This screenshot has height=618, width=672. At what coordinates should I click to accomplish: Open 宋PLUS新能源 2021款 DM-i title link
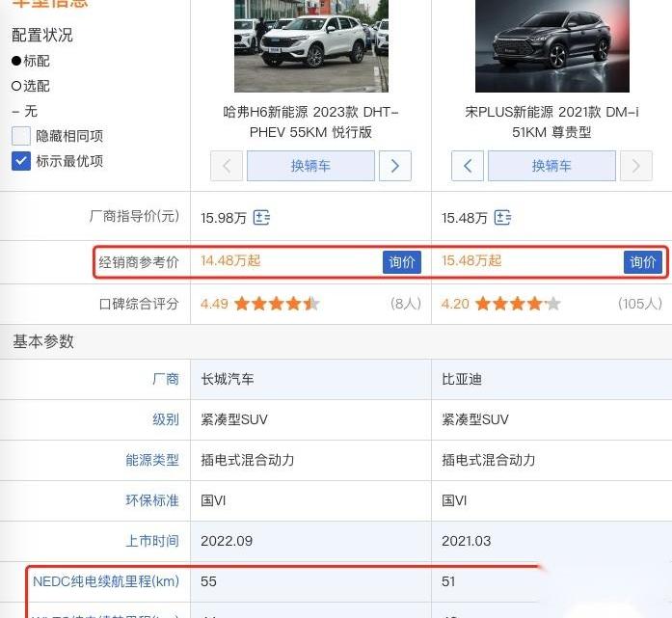pos(551,122)
